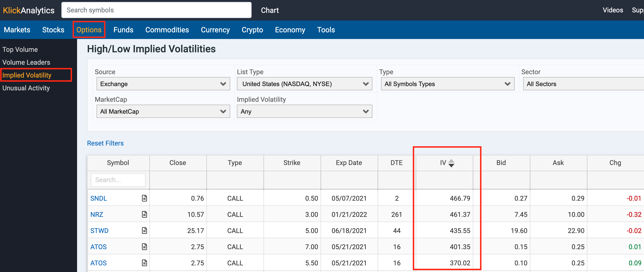Expand the Source dropdown set to Exchange

pyautogui.click(x=163, y=84)
